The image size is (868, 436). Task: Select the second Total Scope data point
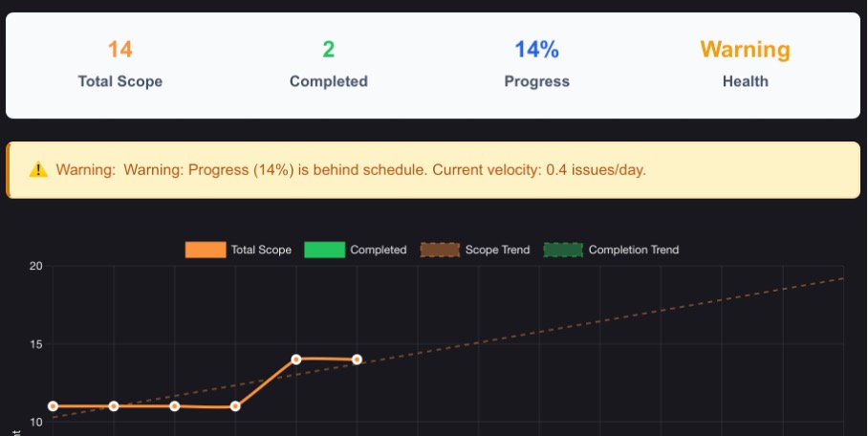coord(114,406)
